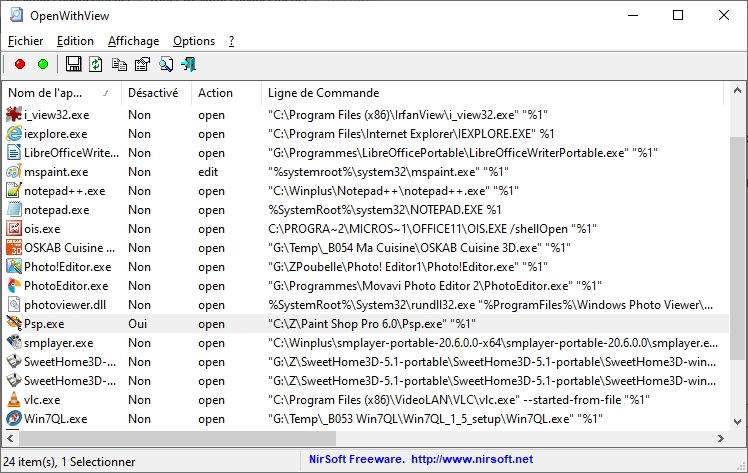Click the floppy disk save icon
This screenshot has height=473, width=748.
pyautogui.click(x=73, y=64)
